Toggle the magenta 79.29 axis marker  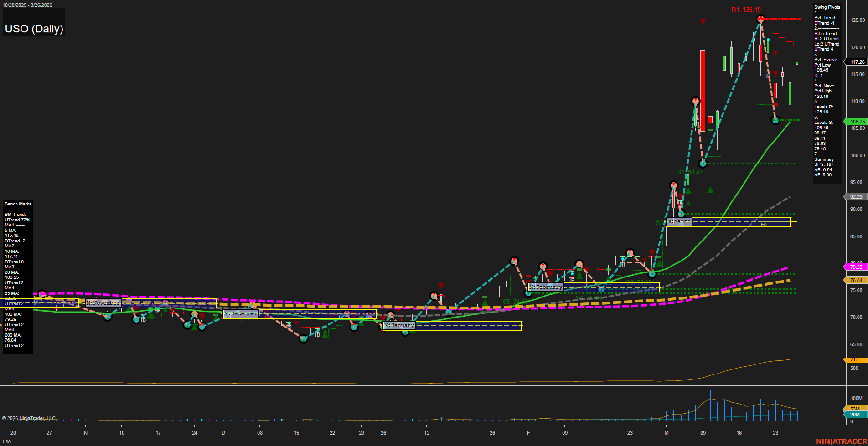pyautogui.click(x=856, y=267)
